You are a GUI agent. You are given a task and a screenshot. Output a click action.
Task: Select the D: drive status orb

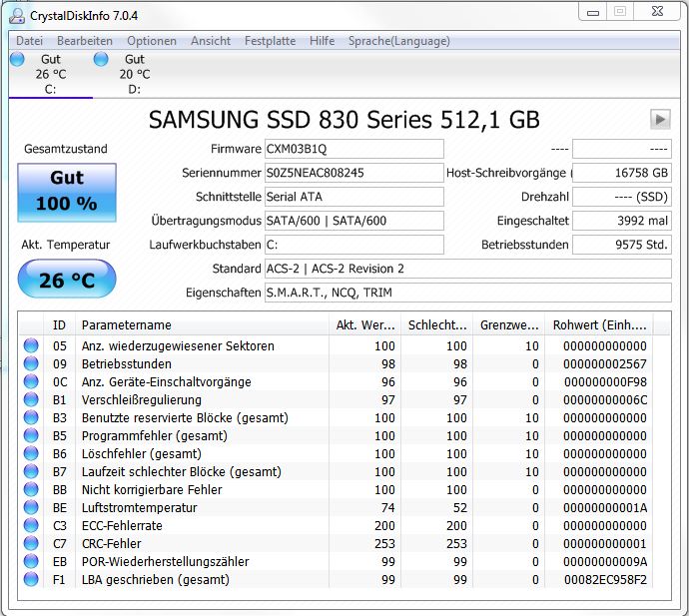[101, 59]
